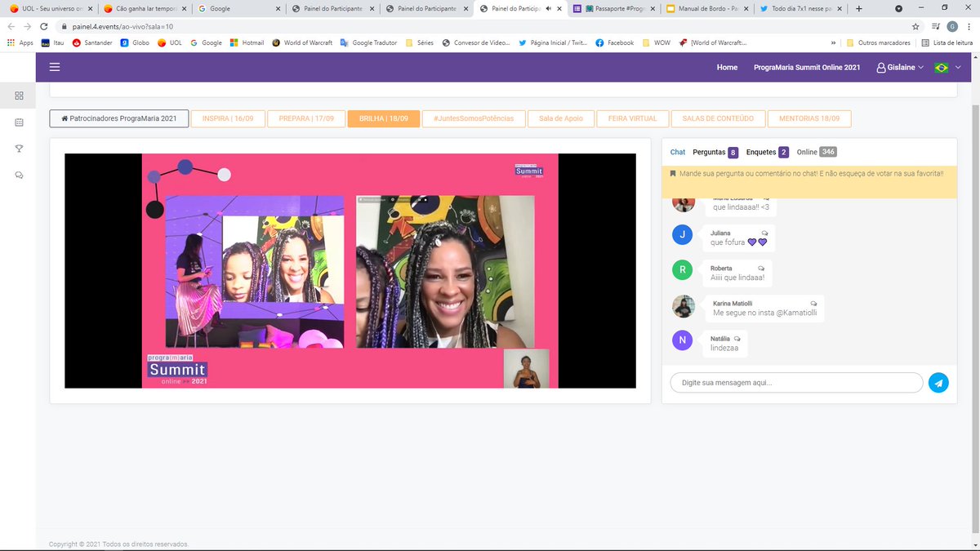
Task: Switch to the Enquetes tab
Action: tap(767, 152)
